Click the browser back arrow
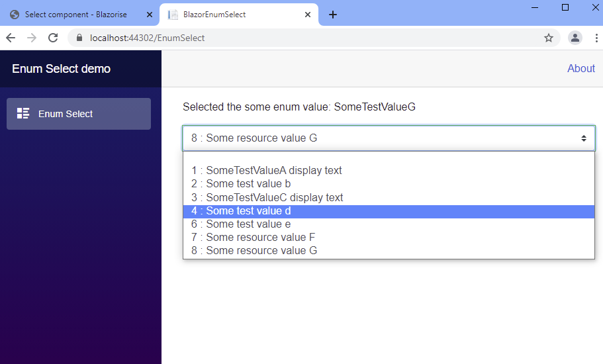The height and width of the screenshot is (364, 603). 11,38
